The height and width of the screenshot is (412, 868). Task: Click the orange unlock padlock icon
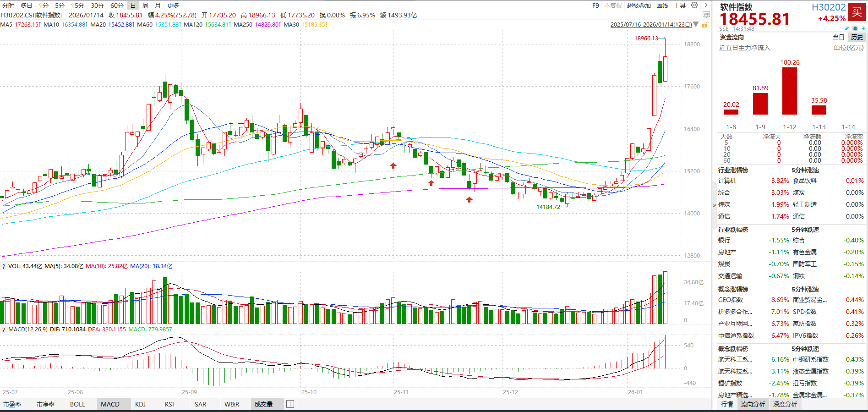(706, 24)
